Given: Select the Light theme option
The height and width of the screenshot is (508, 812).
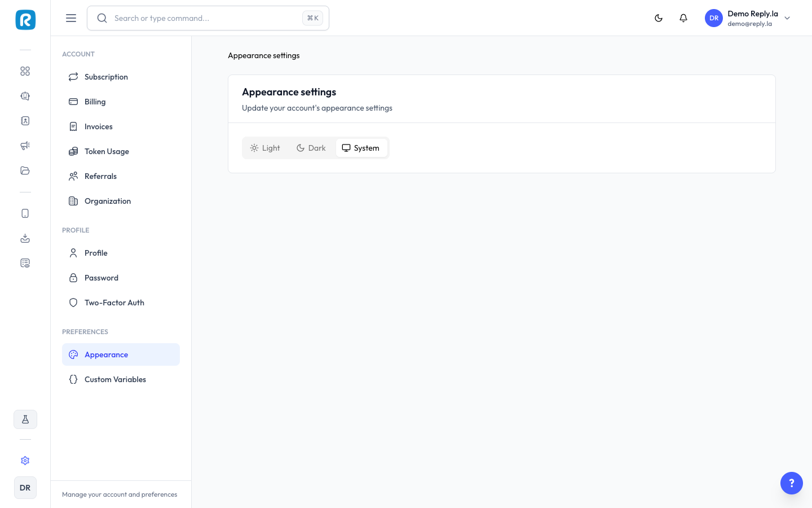Looking at the screenshot, I should tap(265, 148).
